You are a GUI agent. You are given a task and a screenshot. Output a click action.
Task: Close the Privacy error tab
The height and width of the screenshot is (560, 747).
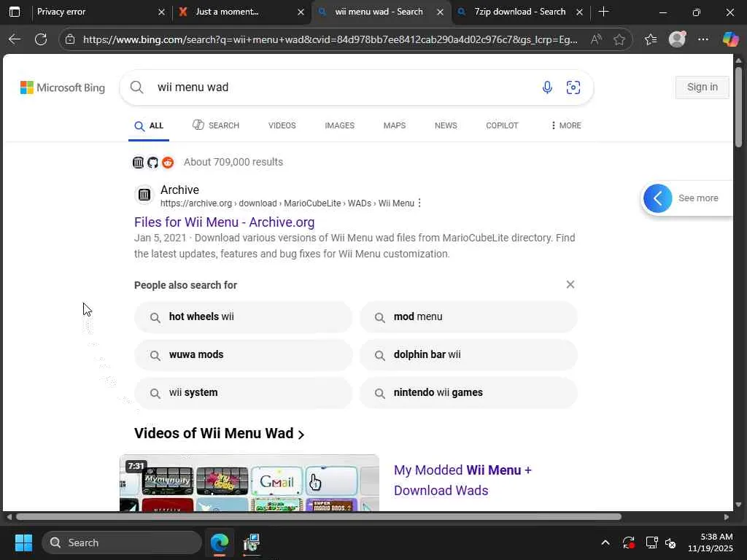point(161,12)
